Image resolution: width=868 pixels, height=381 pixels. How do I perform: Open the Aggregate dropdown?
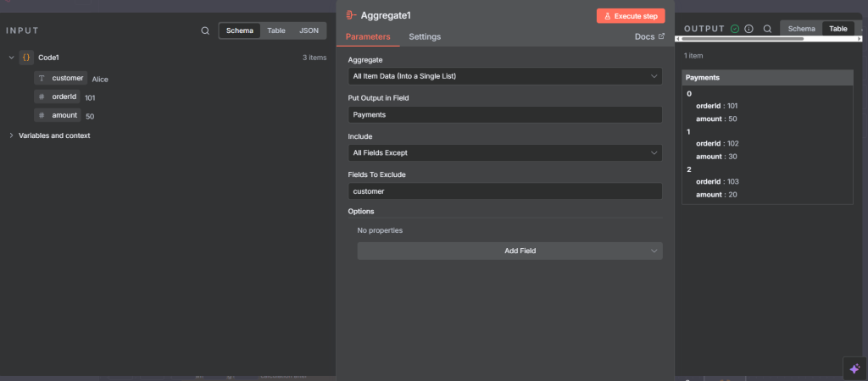(505, 76)
